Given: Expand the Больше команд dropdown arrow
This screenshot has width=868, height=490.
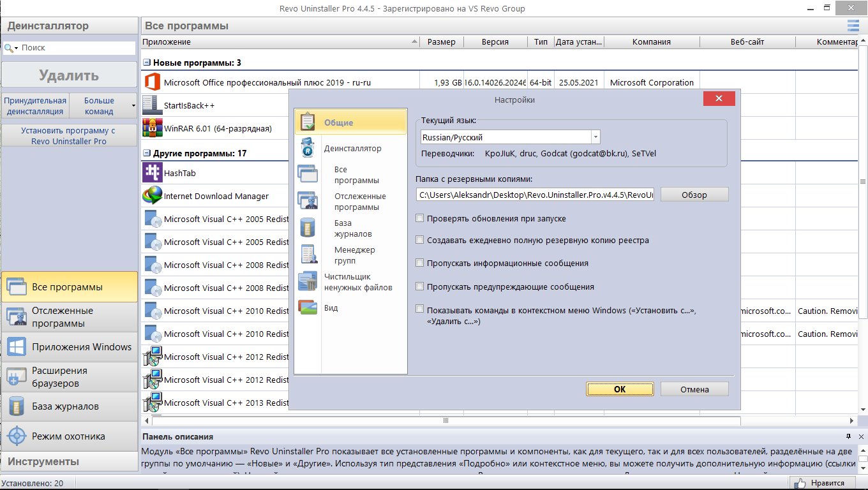Looking at the screenshot, I should (x=133, y=105).
